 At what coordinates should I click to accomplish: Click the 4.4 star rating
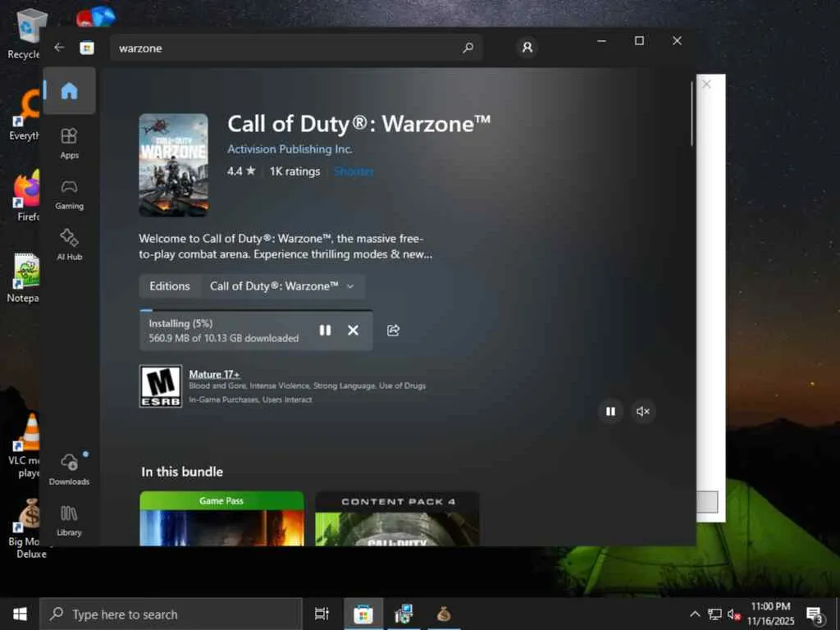click(241, 171)
